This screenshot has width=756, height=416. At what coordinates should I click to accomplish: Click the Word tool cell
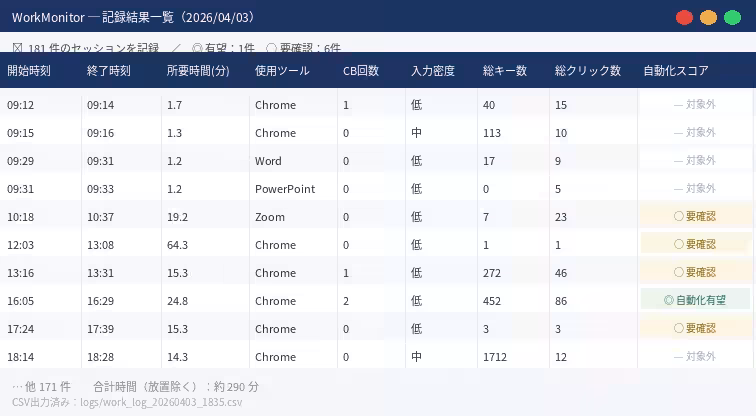click(268, 161)
